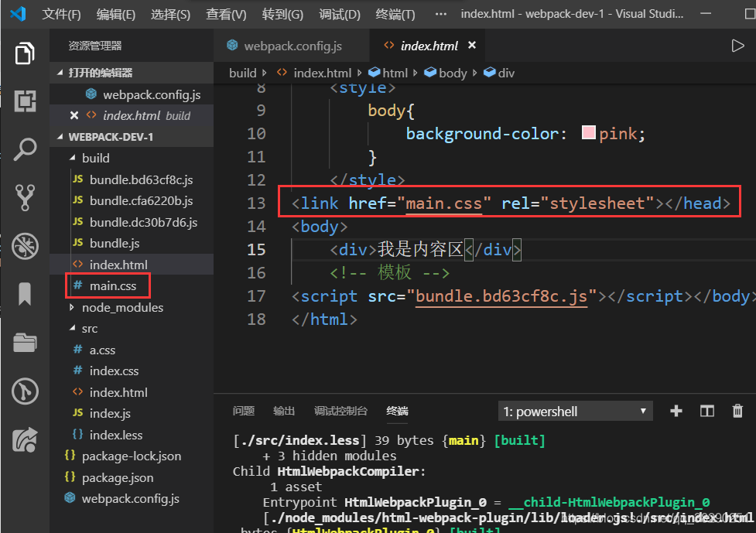Screen dimensions: 756x533
Task: Open the Explorer view in activity bar
Action: [25, 53]
